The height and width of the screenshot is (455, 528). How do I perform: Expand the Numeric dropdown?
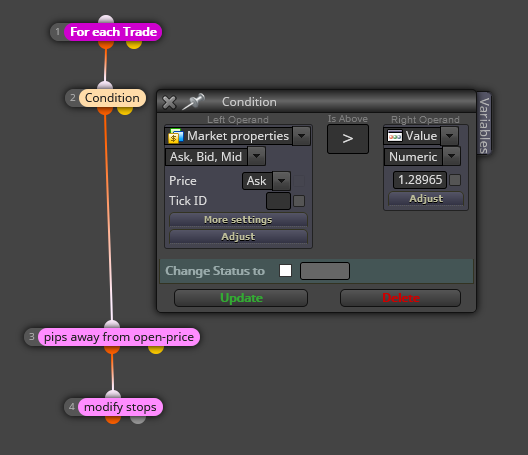click(x=452, y=156)
